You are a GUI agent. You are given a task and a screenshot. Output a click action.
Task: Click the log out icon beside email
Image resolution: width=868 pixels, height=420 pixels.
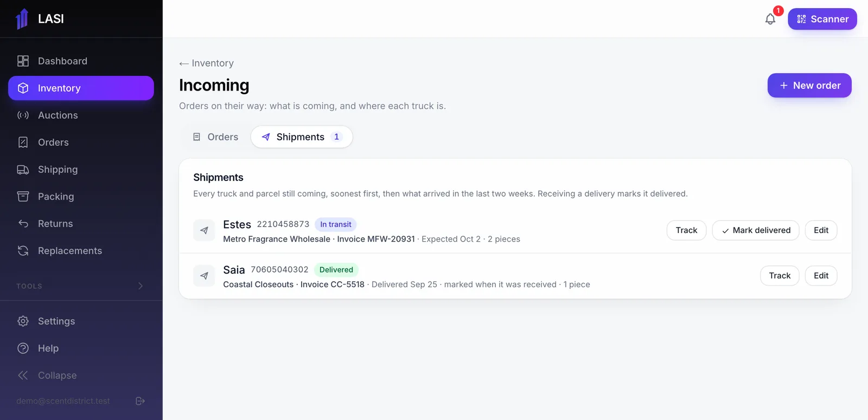(140, 401)
